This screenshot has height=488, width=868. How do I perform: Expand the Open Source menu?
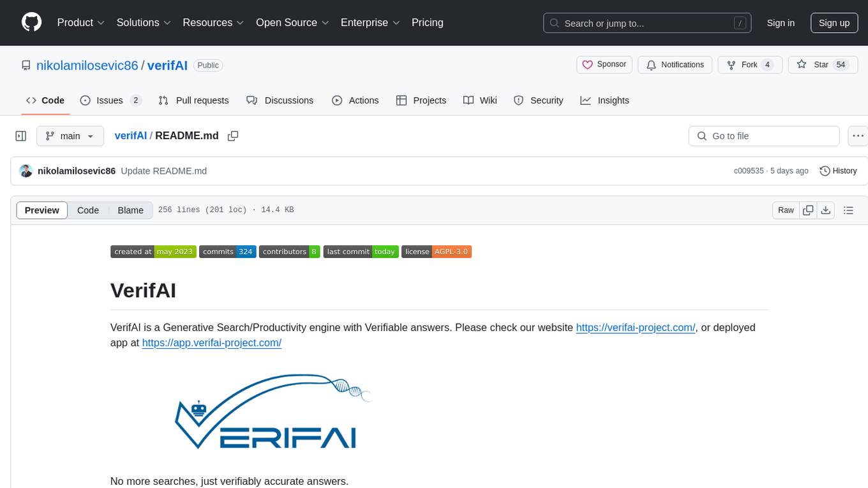pos(292,22)
